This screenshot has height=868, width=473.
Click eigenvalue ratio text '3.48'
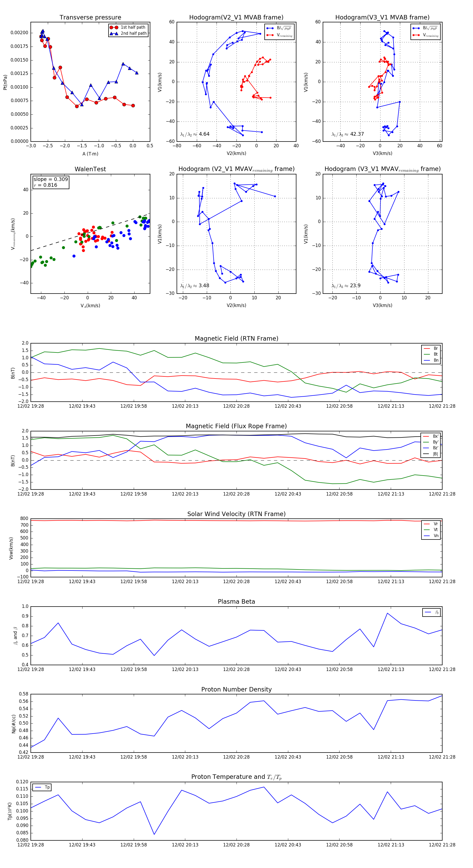click(204, 286)
